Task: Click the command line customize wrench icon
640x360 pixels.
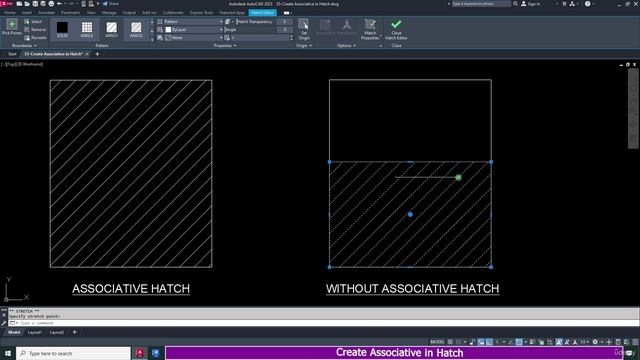Action: pos(4,323)
